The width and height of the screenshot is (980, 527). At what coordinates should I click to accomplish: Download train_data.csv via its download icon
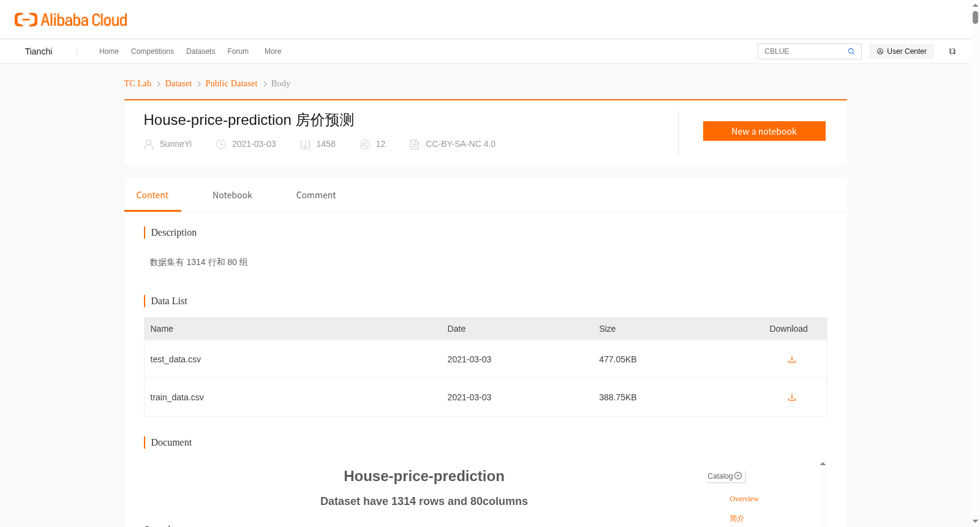point(792,397)
